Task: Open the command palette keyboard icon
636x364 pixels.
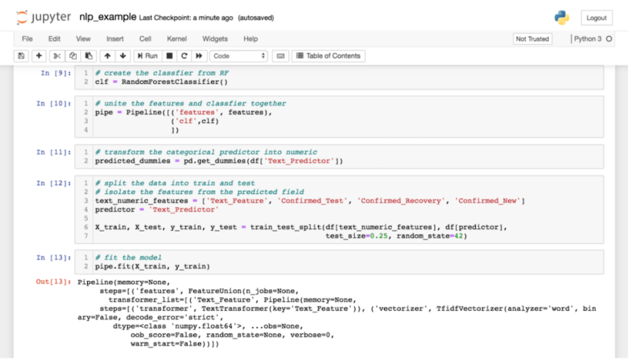Action: [x=280, y=56]
